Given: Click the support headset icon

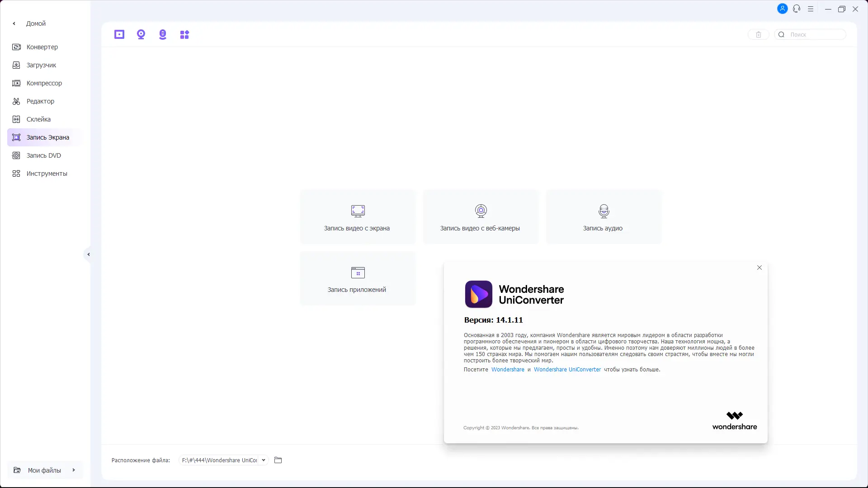Looking at the screenshot, I should (x=797, y=9).
